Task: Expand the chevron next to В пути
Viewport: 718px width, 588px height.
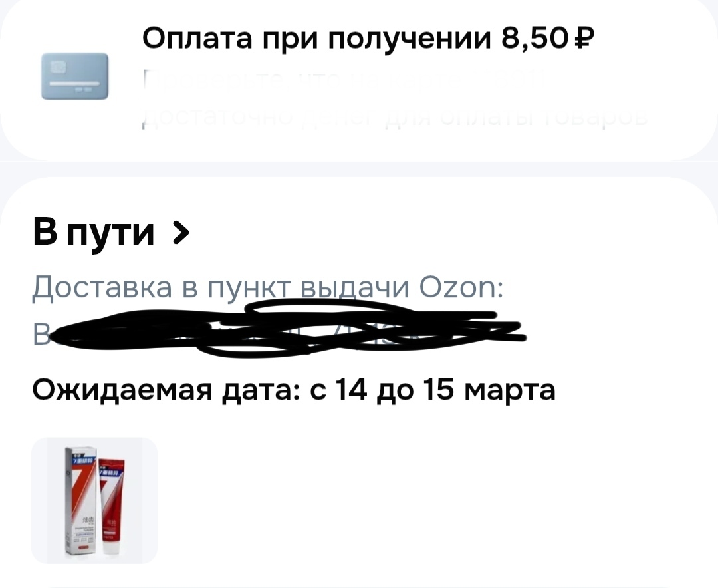Action: [x=180, y=233]
